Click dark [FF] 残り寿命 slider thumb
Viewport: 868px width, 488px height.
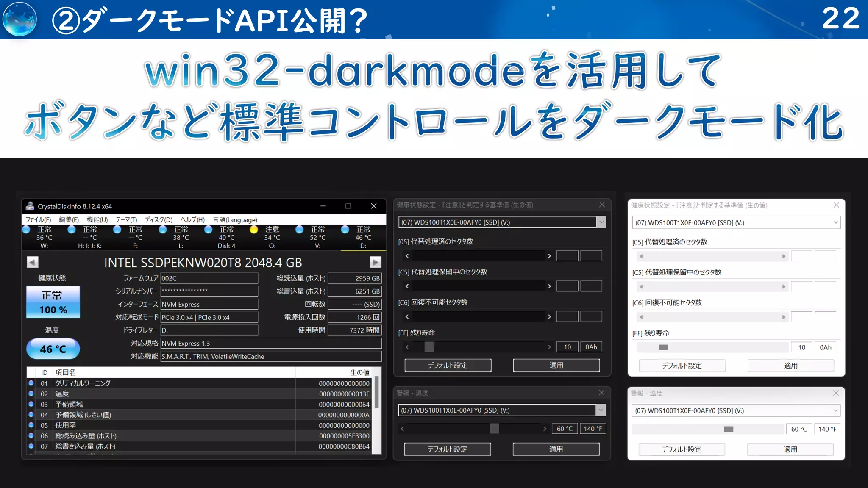coord(429,347)
